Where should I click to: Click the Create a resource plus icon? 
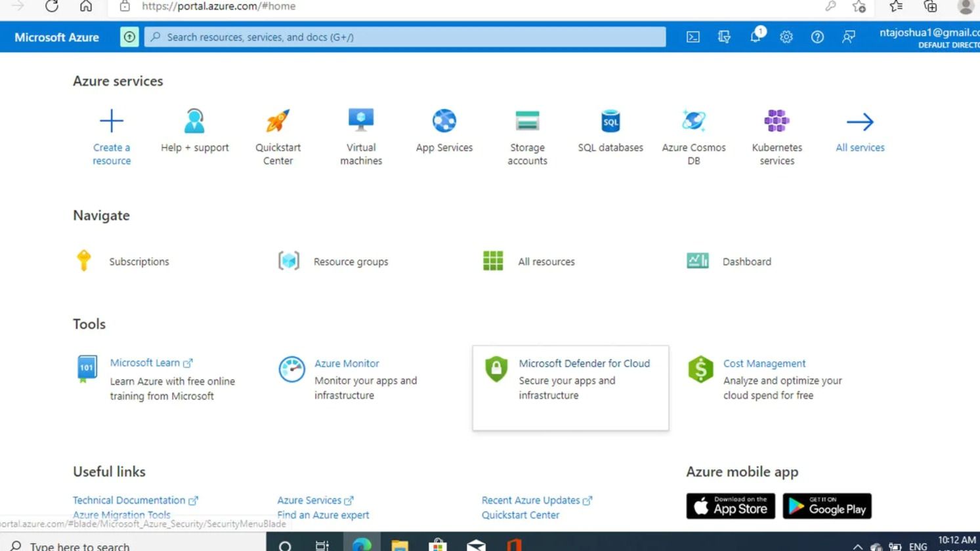click(112, 122)
